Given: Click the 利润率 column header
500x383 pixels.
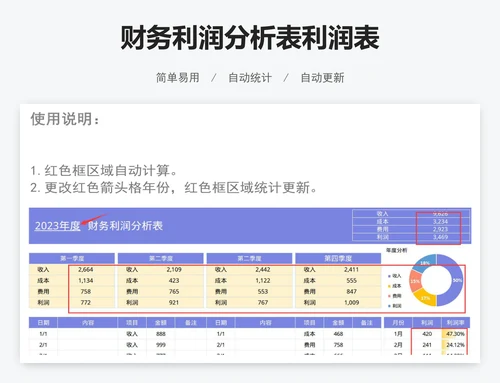Looking at the screenshot, I should pos(455,323).
